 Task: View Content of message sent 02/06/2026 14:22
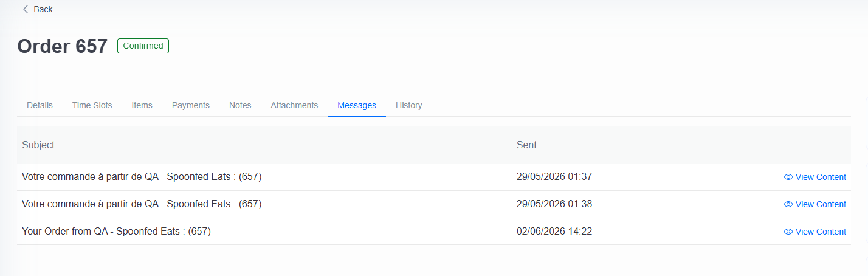click(x=815, y=232)
